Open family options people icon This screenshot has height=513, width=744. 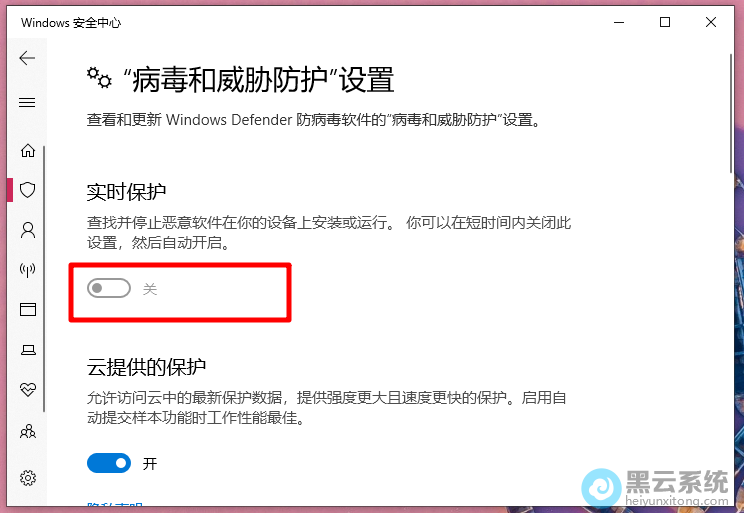(28, 431)
